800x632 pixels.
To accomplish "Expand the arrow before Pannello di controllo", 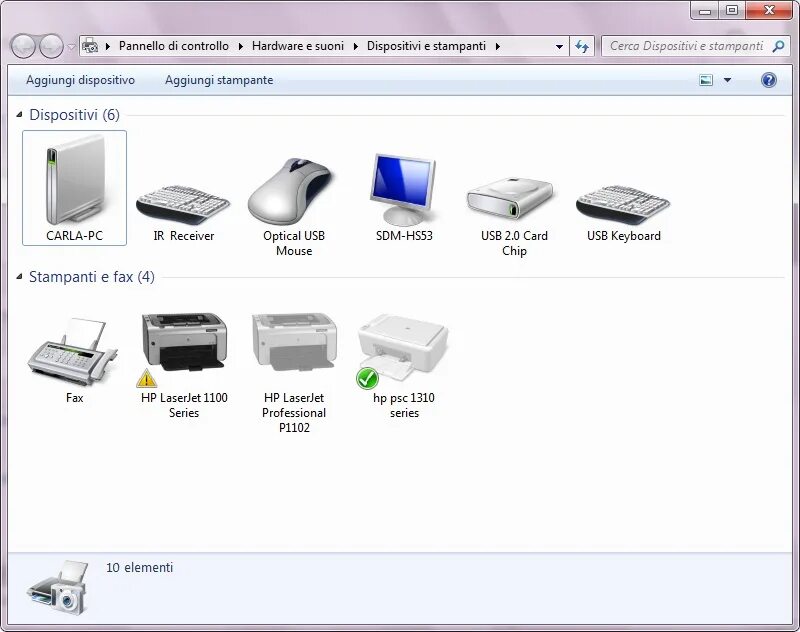I will pyautogui.click(x=108, y=46).
